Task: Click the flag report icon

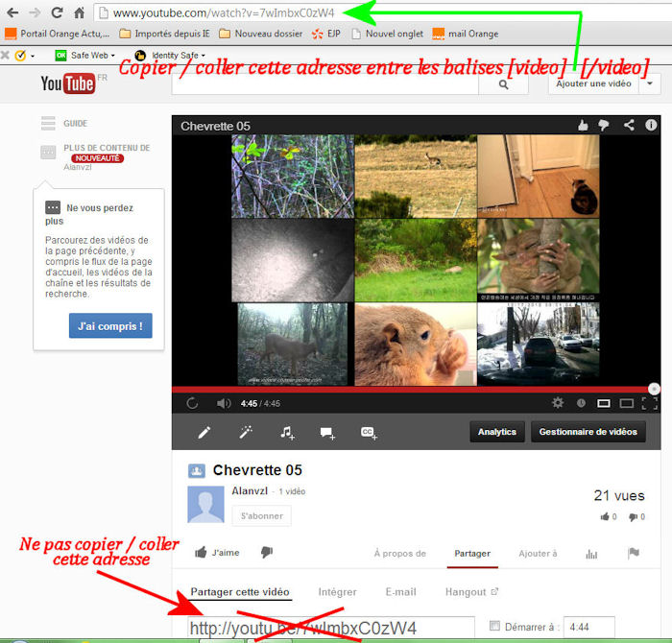Action: (x=633, y=553)
